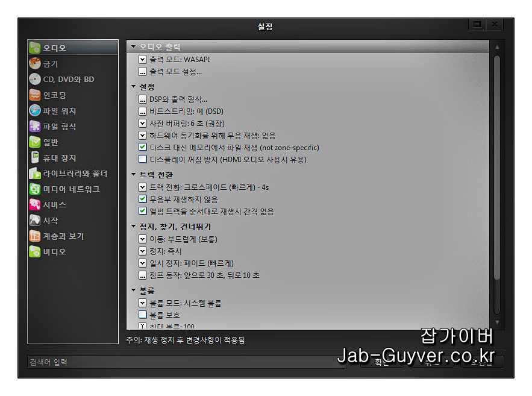Screen dimensions: 532x396
Task: Click the 휴대 장치 handheld device icon
Action: click(x=34, y=157)
